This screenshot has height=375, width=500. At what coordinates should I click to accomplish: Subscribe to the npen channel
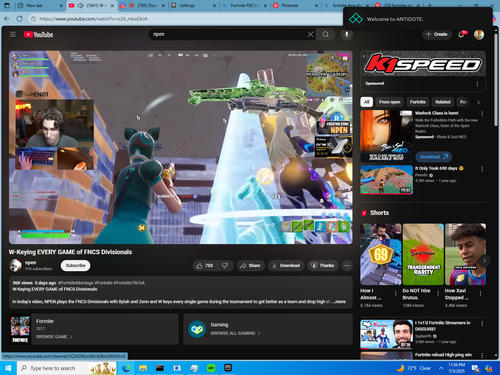pos(76,265)
